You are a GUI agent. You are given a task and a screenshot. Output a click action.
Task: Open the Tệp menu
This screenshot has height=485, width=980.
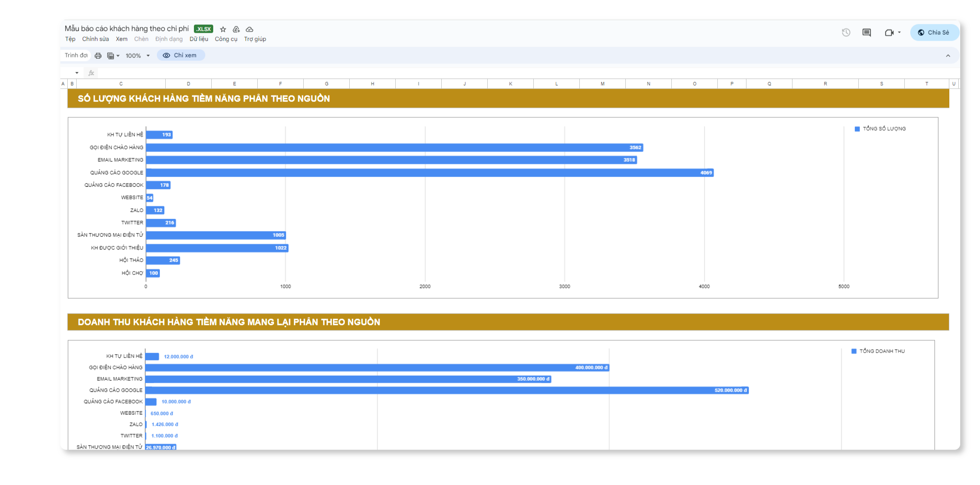point(70,39)
